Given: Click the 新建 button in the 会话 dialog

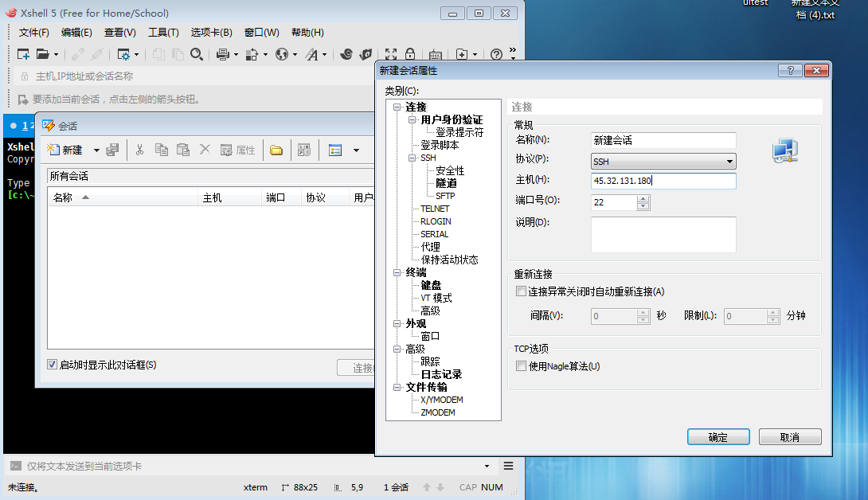Looking at the screenshot, I should coord(65,150).
